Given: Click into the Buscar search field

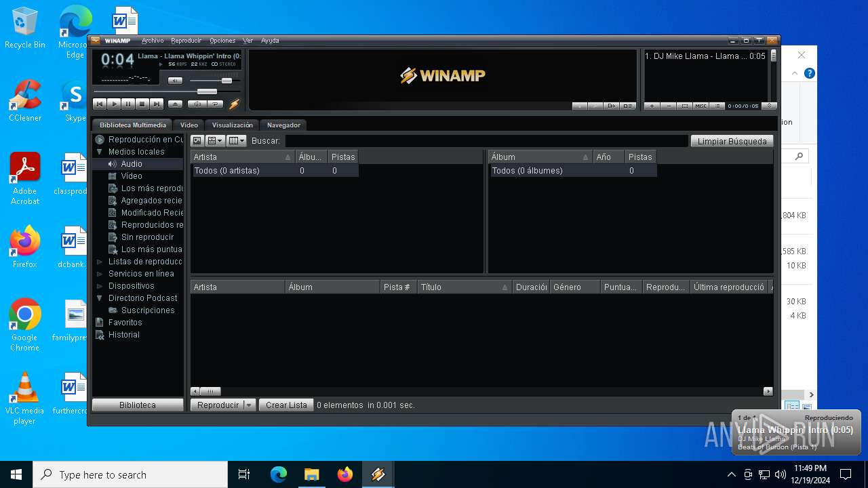Looking at the screenshot, I should point(486,141).
